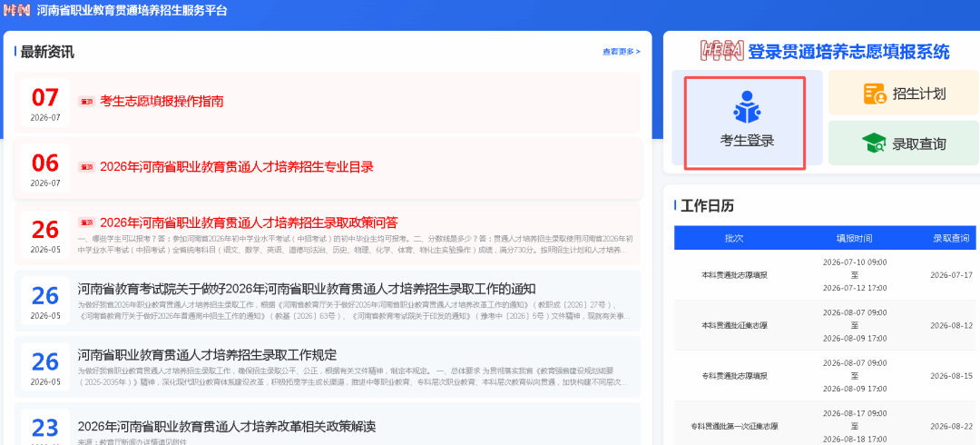Click the 考生登录 reading student icon
The image size is (980, 445).
click(x=746, y=108)
